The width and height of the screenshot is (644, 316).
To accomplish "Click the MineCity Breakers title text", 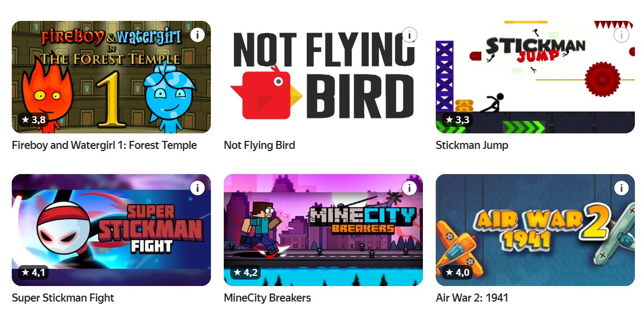I will (x=267, y=298).
